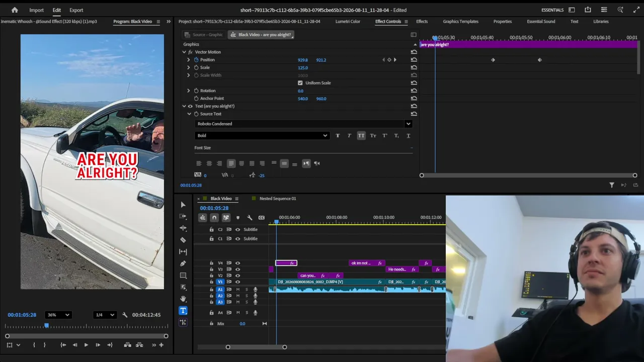This screenshot has height=362, width=644.
Task: Click the Program Monitor playhead marker
Action: point(46,326)
